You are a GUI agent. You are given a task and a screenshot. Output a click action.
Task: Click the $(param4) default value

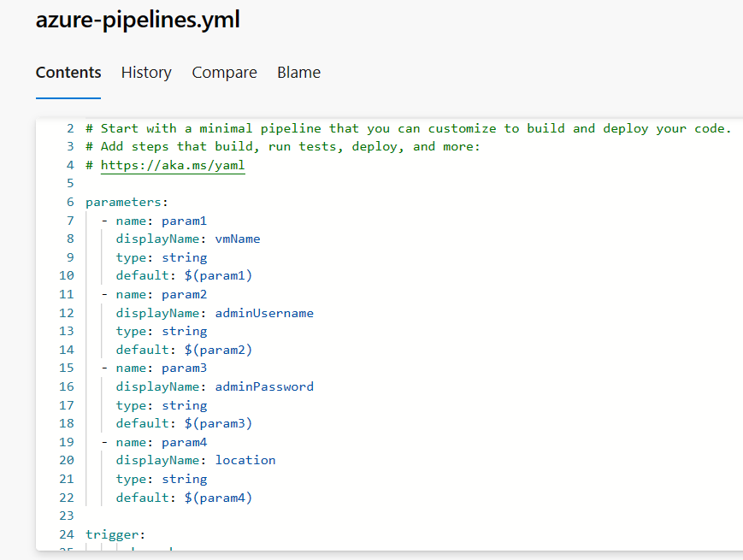pyautogui.click(x=218, y=498)
